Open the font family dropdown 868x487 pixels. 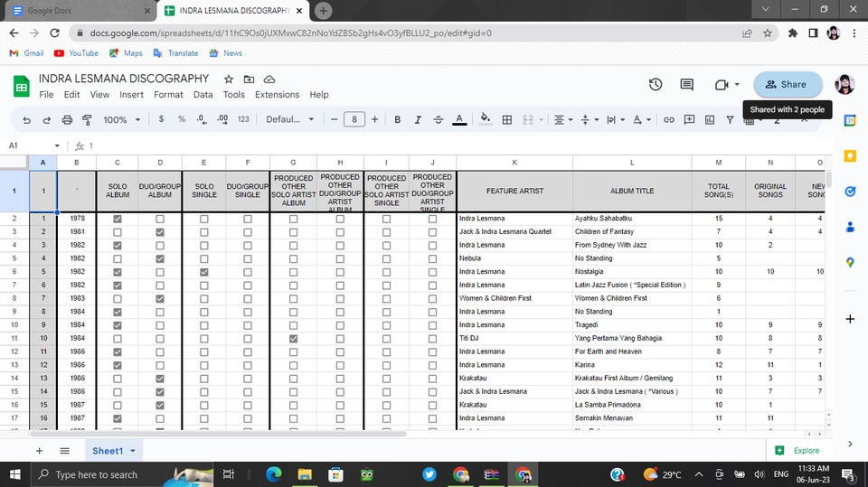289,119
